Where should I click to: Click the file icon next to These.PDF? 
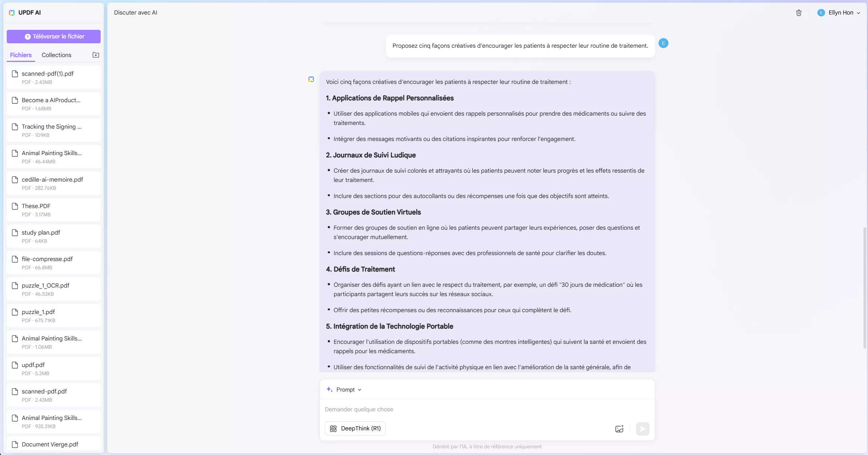[x=15, y=206]
